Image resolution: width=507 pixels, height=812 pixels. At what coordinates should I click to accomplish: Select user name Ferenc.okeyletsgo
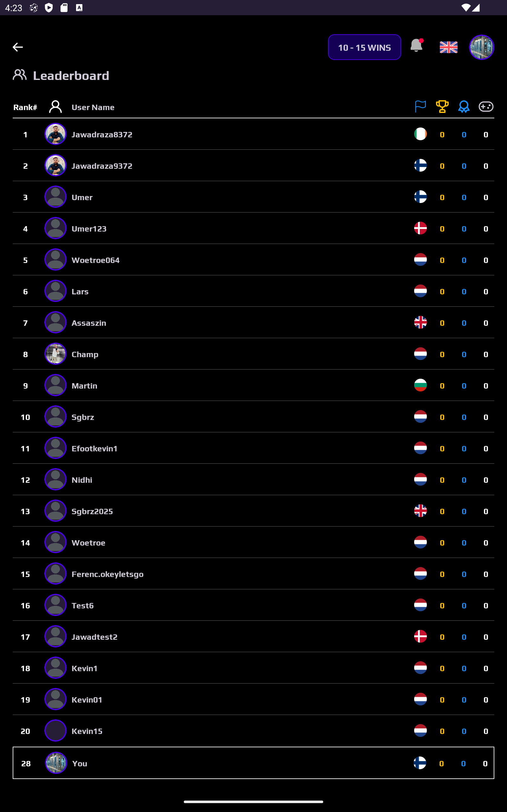[108, 574]
